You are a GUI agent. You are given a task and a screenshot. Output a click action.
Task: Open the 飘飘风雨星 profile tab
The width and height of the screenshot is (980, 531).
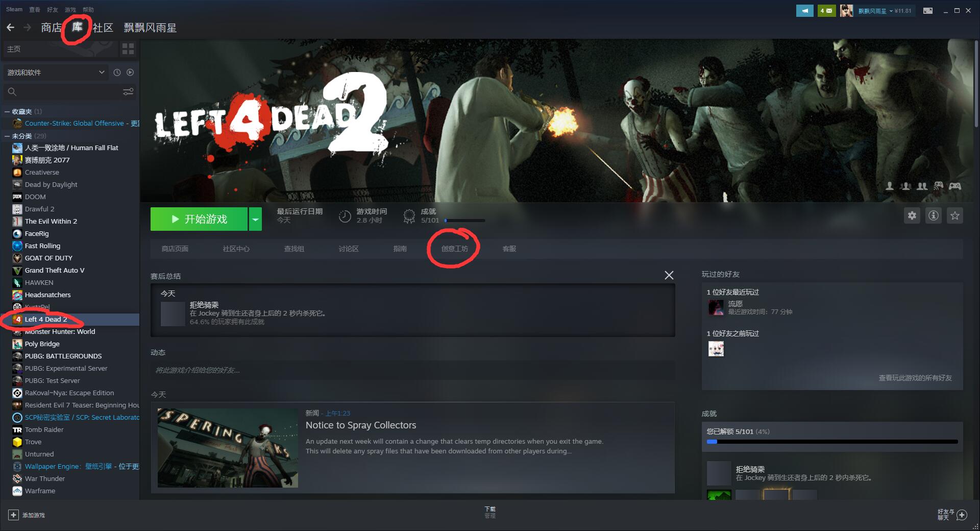coord(150,28)
